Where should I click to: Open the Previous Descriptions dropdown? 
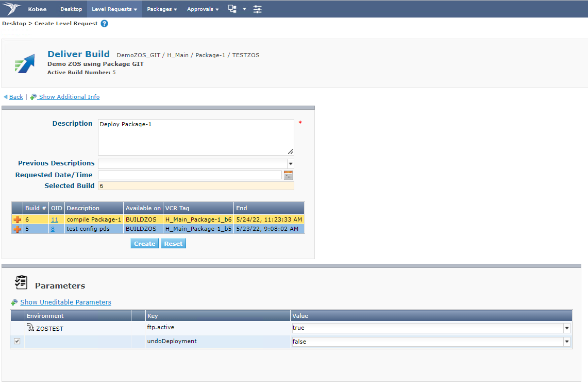(290, 163)
